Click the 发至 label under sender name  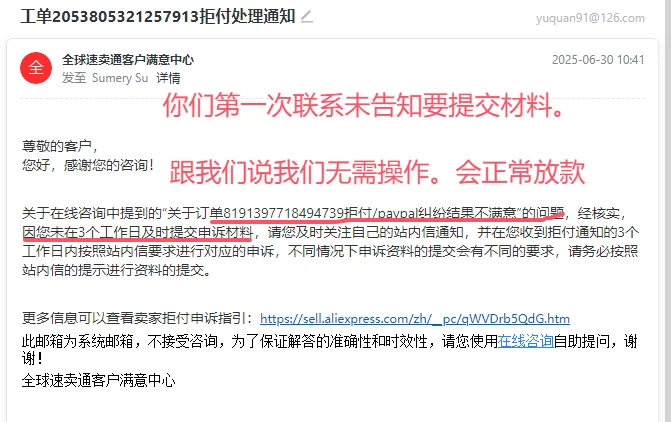click(74, 78)
